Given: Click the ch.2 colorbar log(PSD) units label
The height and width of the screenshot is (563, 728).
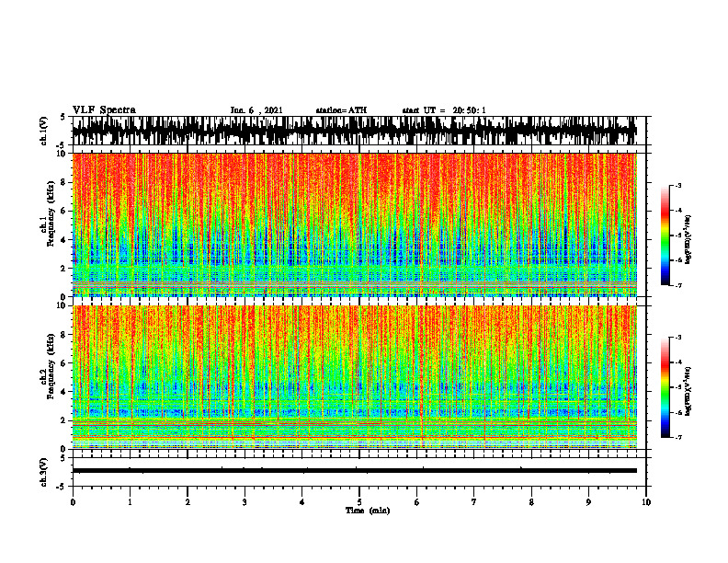Looking at the screenshot, I should [x=688, y=391].
